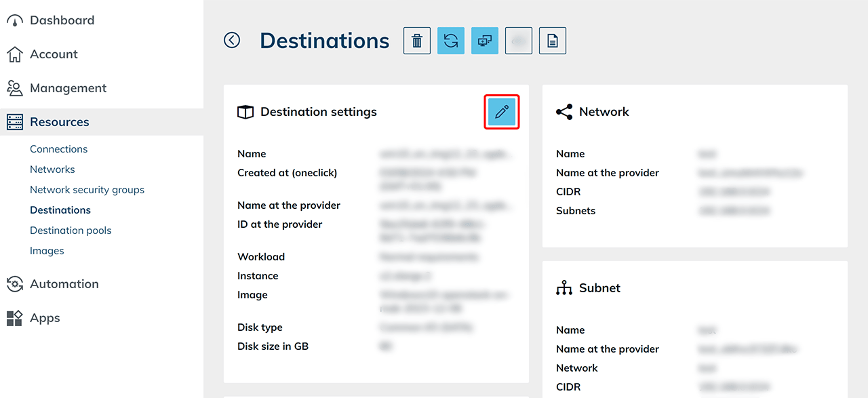Open Destination pools page
Viewport: 868px width, 398px height.
(71, 231)
